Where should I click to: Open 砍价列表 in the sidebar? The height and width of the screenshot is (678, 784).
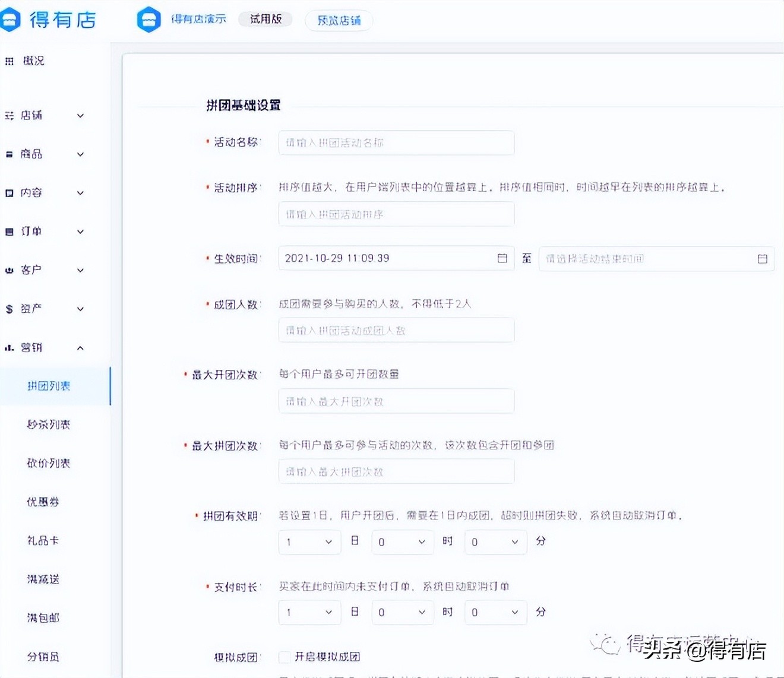48,463
